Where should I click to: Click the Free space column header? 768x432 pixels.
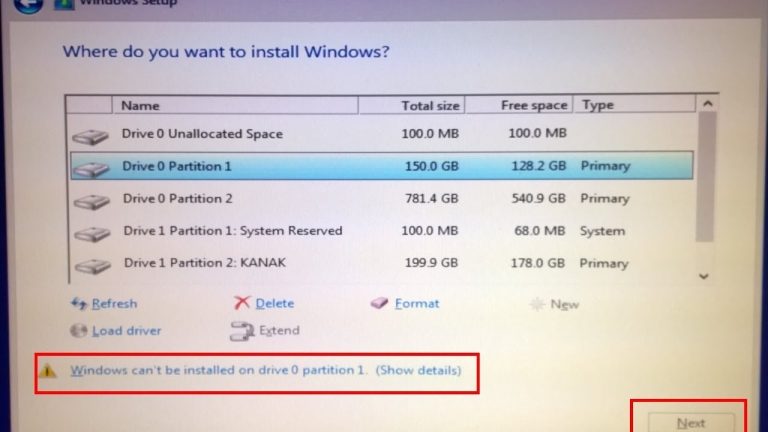[x=519, y=105]
